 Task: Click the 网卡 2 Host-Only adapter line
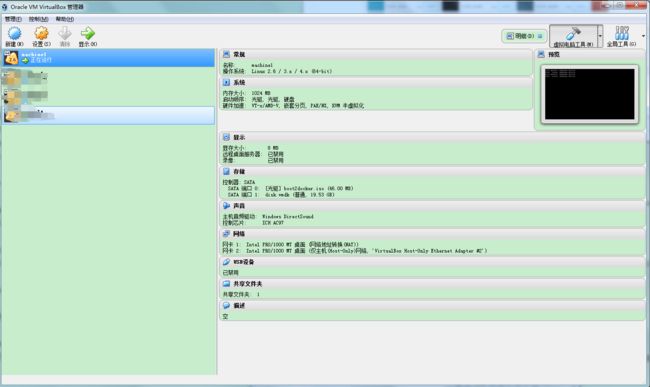[x=355, y=251]
